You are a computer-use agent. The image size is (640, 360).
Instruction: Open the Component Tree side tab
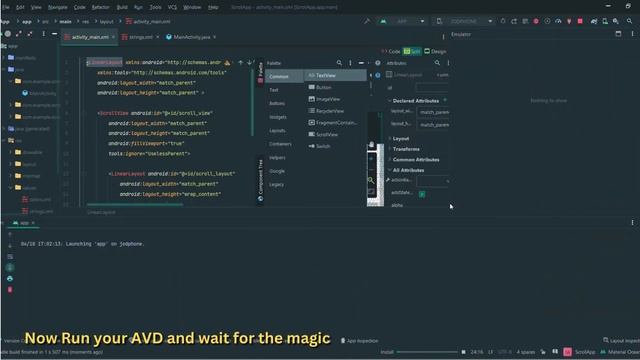[260, 180]
